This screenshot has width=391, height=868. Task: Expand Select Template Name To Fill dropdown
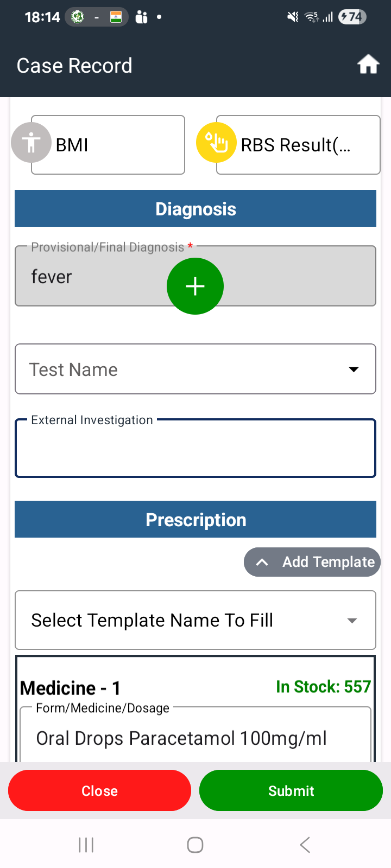195,620
